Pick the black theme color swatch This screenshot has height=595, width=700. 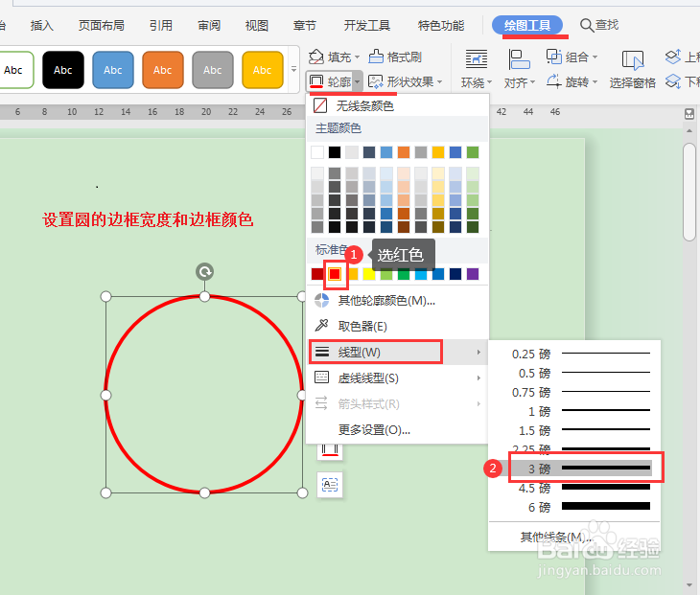(335, 152)
